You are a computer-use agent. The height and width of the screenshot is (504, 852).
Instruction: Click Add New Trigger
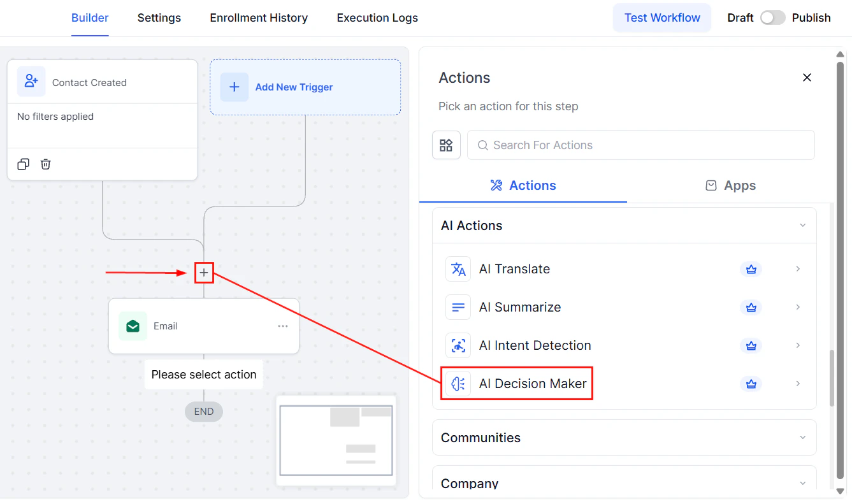293,87
